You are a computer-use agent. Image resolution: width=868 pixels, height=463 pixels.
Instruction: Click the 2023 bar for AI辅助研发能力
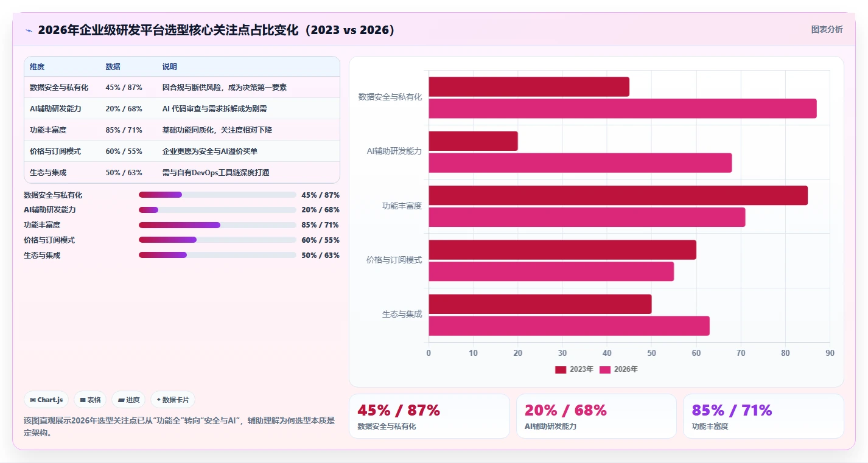473,141
